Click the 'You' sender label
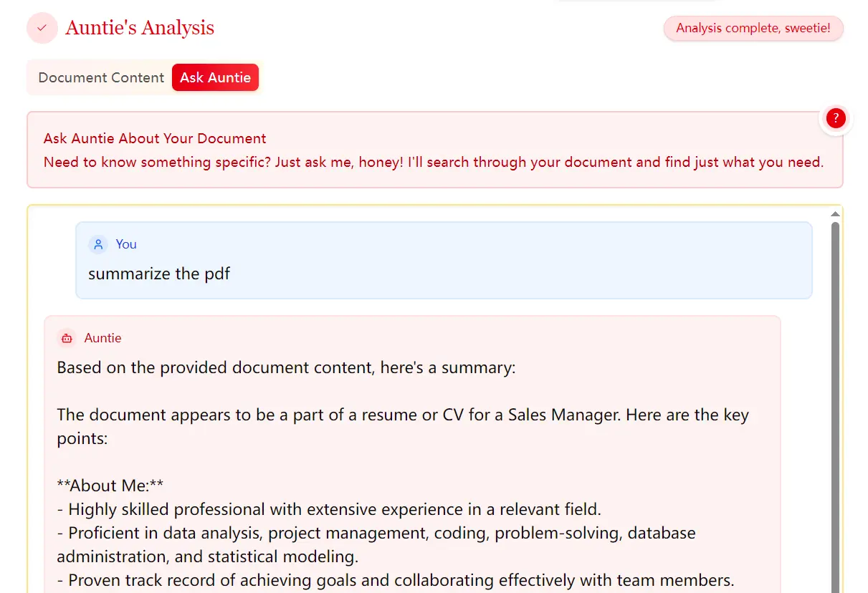The width and height of the screenshot is (868, 593). pos(126,244)
